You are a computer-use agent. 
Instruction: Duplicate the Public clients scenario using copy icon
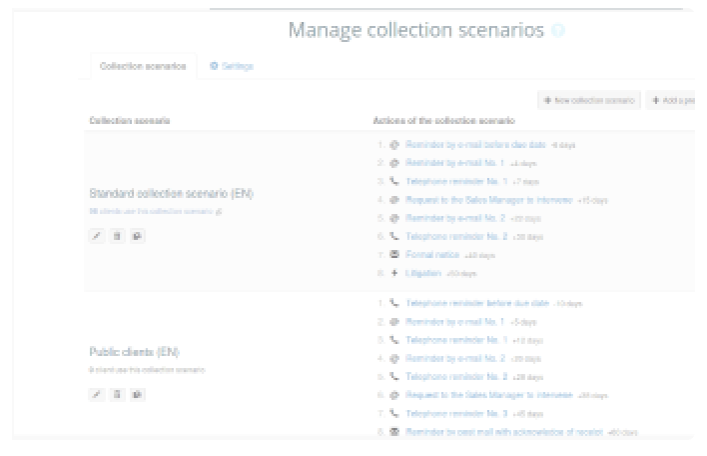click(136, 394)
